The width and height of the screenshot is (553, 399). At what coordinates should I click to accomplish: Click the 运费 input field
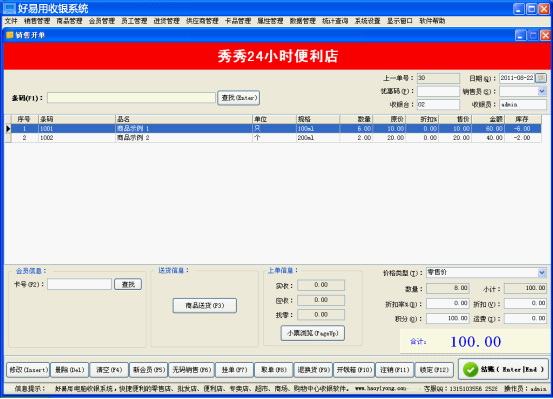pos(525,319)
